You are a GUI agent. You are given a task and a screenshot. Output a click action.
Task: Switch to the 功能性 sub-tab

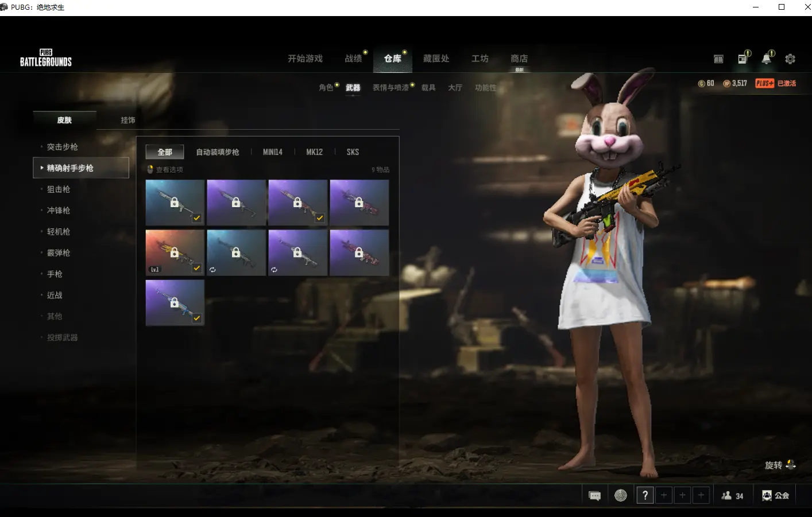pos(486,88)
